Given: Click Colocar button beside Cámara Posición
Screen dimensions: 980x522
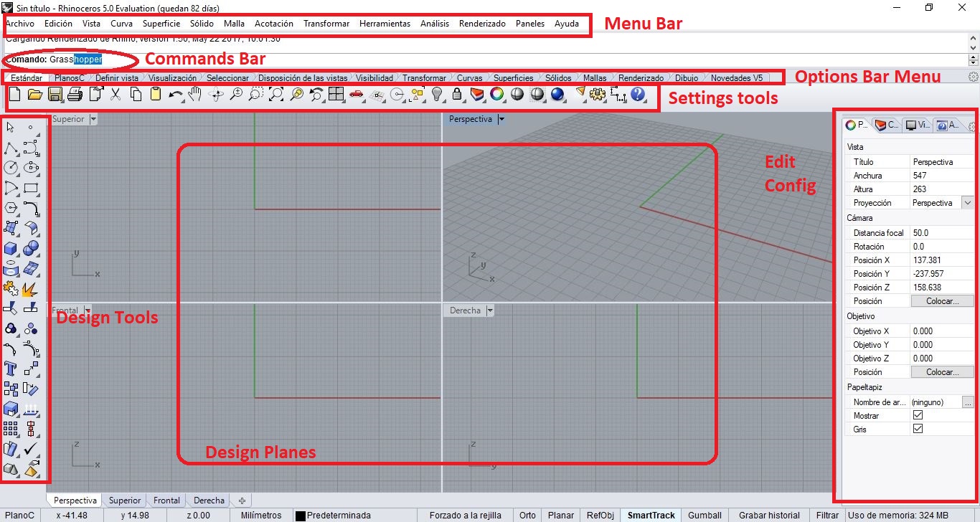Looking at the screenshot, I should (942, 301).
